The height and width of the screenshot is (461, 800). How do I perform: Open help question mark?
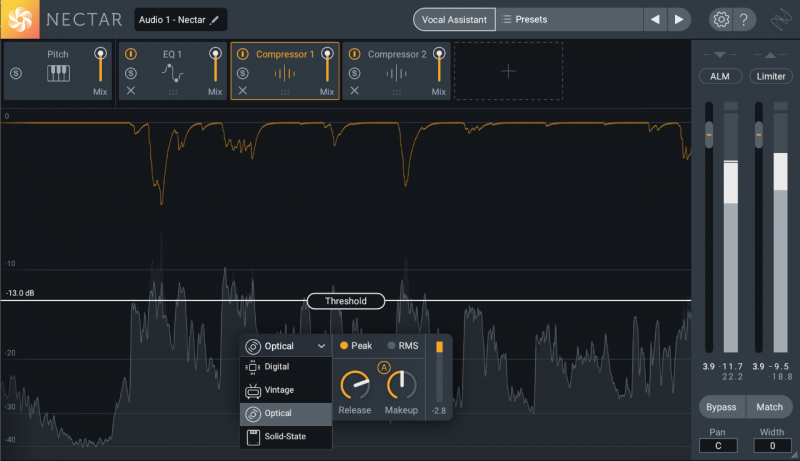click(x=744, y=19)
